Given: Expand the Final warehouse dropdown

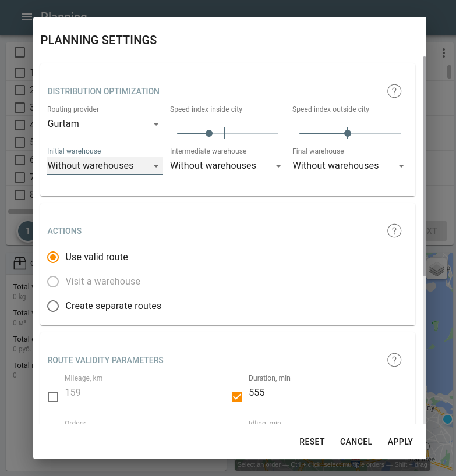Looking at the screenshot, I should point(349,166).
